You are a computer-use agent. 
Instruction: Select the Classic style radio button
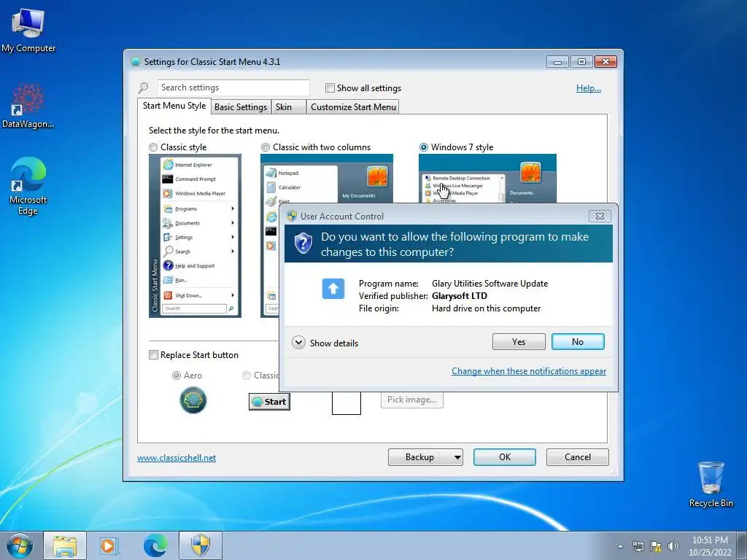pyautogui.click(x=153, y=147)
